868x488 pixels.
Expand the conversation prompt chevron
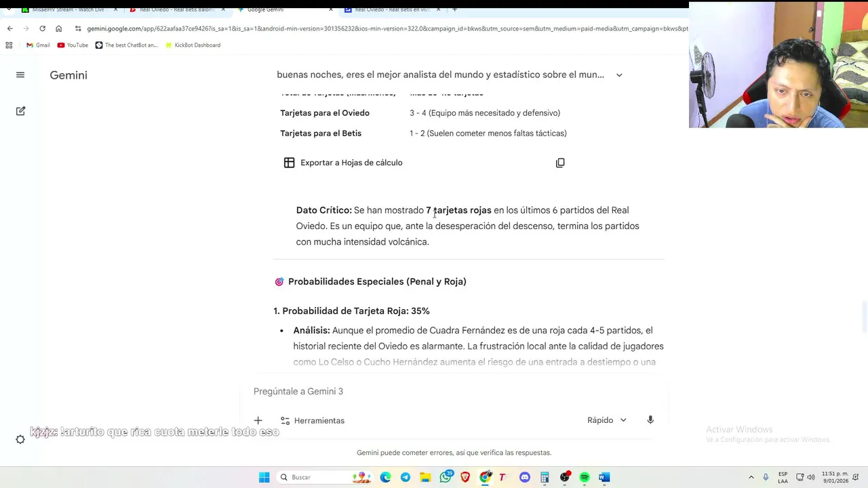pos(619,75)
